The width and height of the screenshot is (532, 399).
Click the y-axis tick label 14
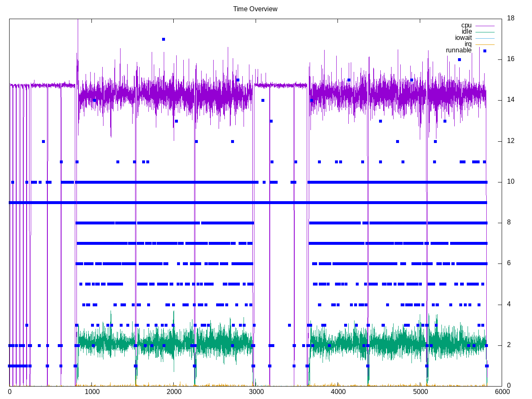[x=511, y=100]
